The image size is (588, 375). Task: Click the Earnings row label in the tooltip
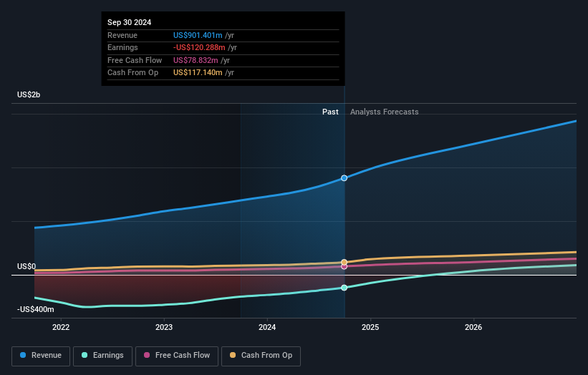point(122,47)
